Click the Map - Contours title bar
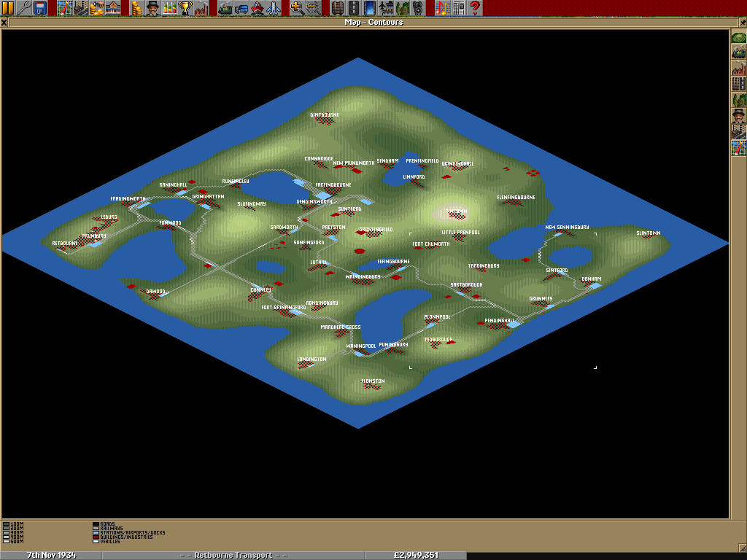This screenshot has height=560, width=747. click(x=373, y=23)
